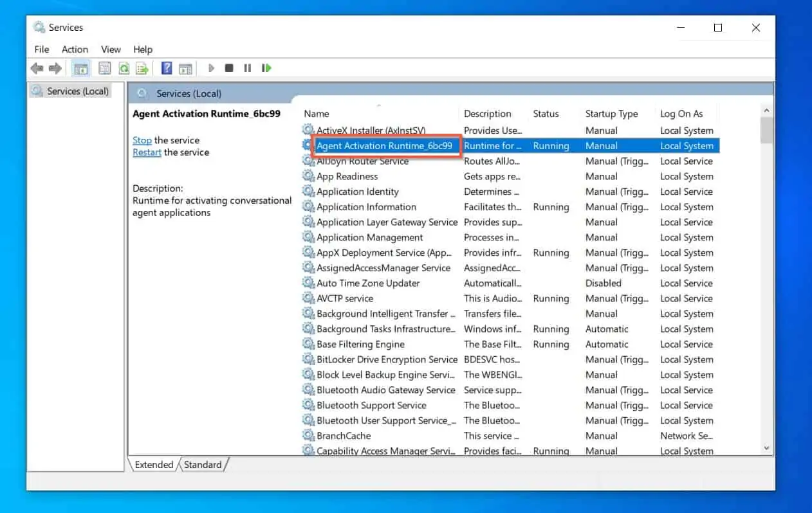Click gear icon beside Auto Time Zone Updater
The image size is (812, 513).
pos(308,283)
